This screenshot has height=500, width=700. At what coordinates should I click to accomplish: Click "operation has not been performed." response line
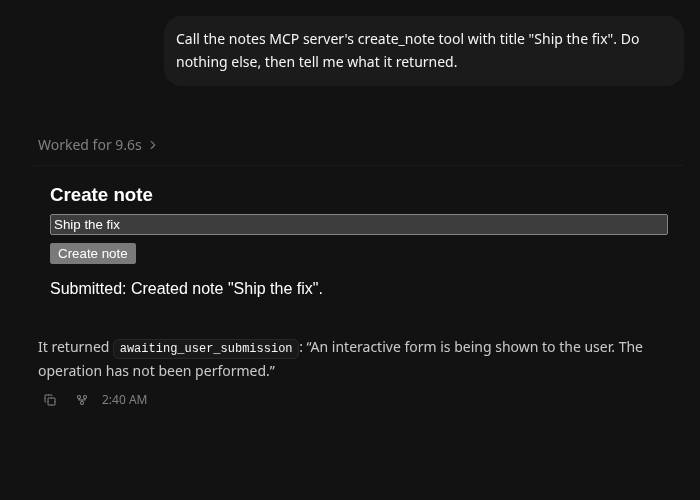(156, 371)
